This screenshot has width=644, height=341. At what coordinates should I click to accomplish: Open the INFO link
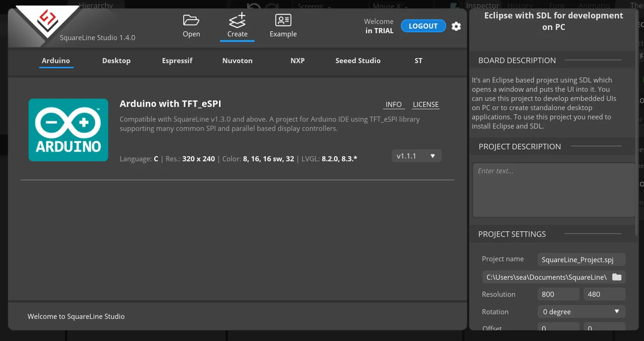click(x=394, y=105)
